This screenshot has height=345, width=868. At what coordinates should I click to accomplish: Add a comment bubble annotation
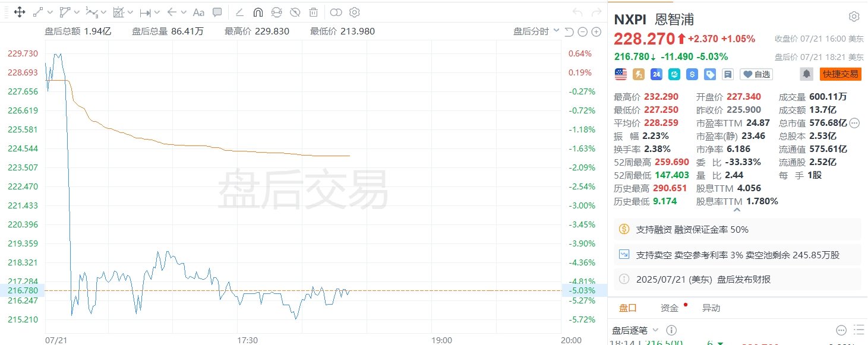pyautogui.click(x=217, y=12)
